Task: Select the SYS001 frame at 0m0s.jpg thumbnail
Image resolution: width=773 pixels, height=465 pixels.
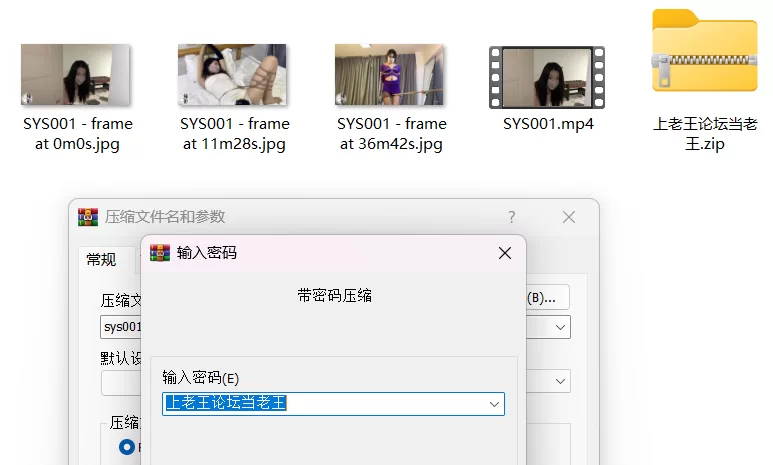Action: (x=75, y=74)
